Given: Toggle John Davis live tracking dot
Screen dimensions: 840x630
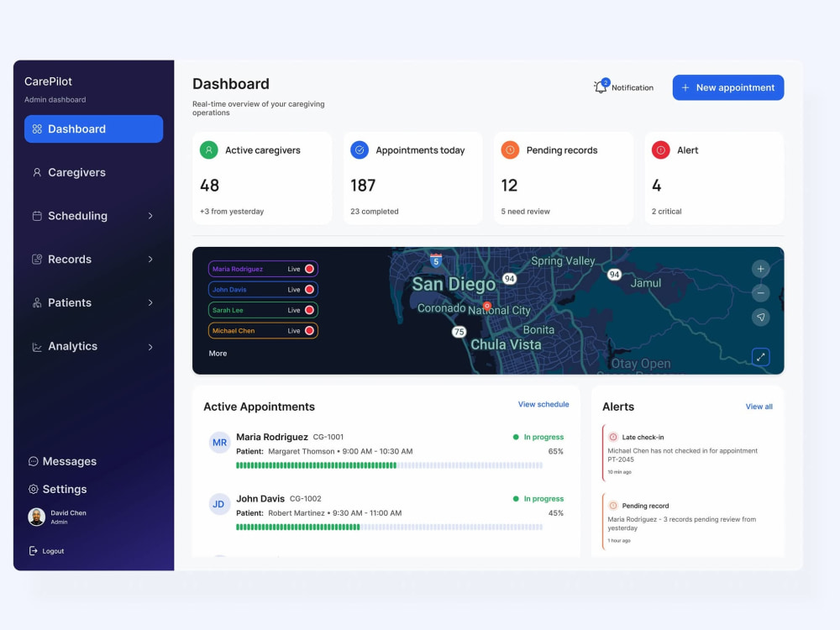Looking at the screenshot, I should tap(309, 289).
